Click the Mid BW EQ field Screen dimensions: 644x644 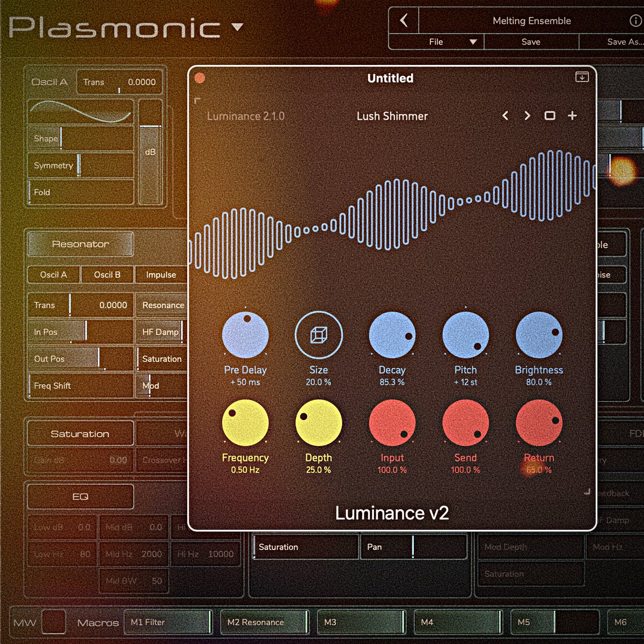click(134, 581)
